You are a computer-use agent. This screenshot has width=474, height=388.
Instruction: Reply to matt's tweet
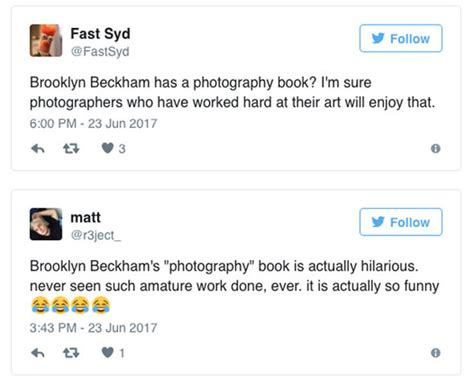[38, 353]
